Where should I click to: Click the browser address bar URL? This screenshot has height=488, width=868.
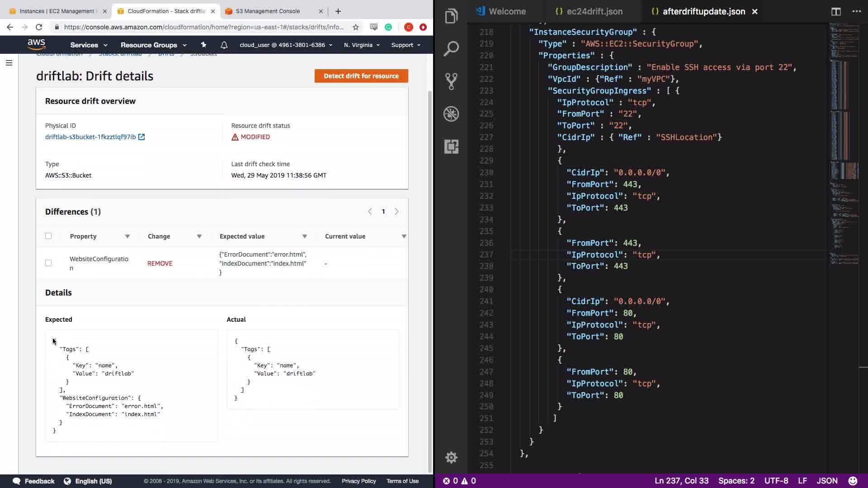tap(203, 27)
